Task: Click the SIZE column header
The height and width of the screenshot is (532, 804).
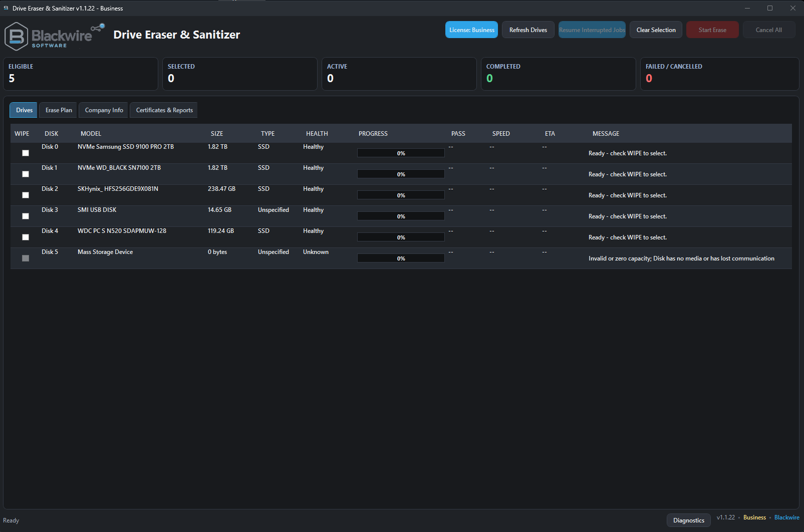Action: point(217,134)
